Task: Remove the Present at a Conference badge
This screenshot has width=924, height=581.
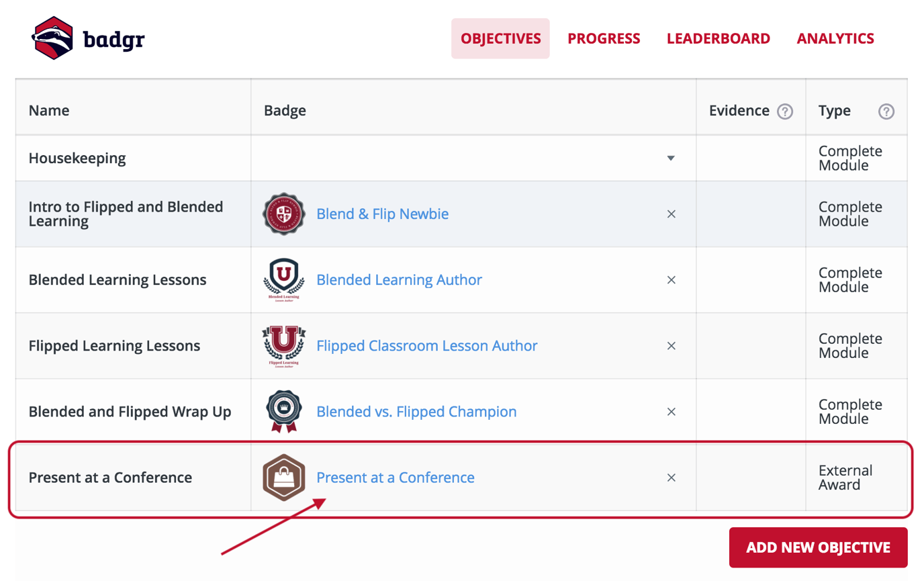Action: coord(671,478)
